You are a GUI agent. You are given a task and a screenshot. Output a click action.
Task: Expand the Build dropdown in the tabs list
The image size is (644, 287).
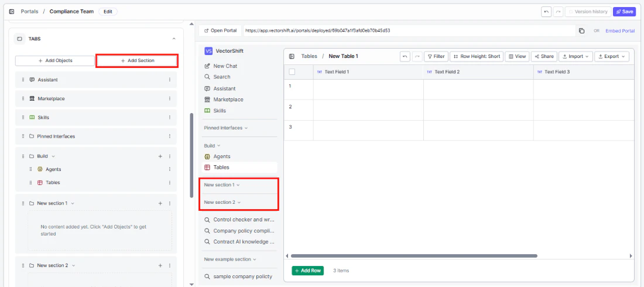pos(53,156)
